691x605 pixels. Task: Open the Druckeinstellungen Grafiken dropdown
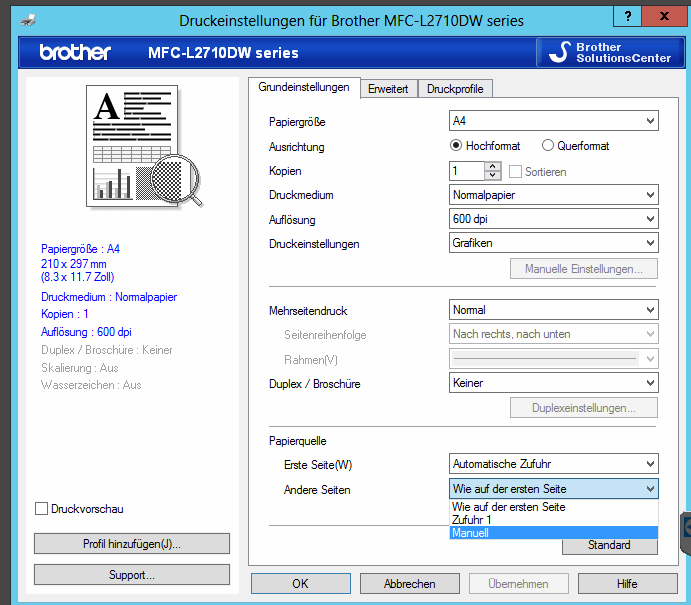point(554,243)
